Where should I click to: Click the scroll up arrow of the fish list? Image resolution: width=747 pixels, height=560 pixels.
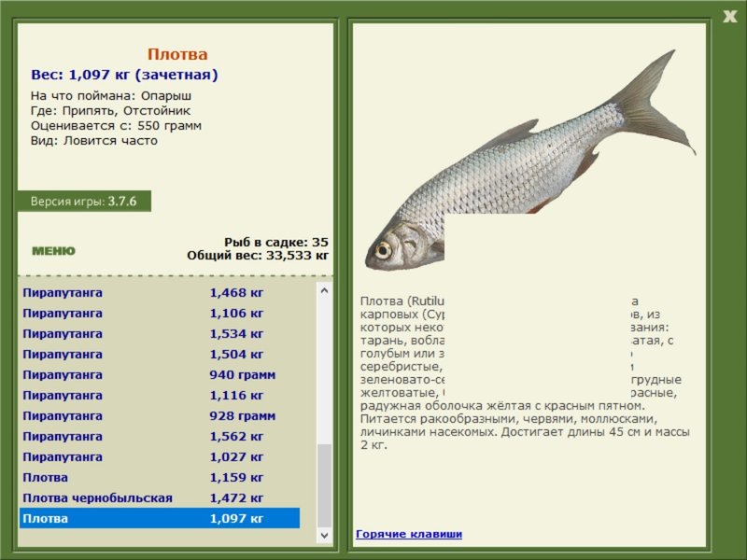[x=324, y=290]
